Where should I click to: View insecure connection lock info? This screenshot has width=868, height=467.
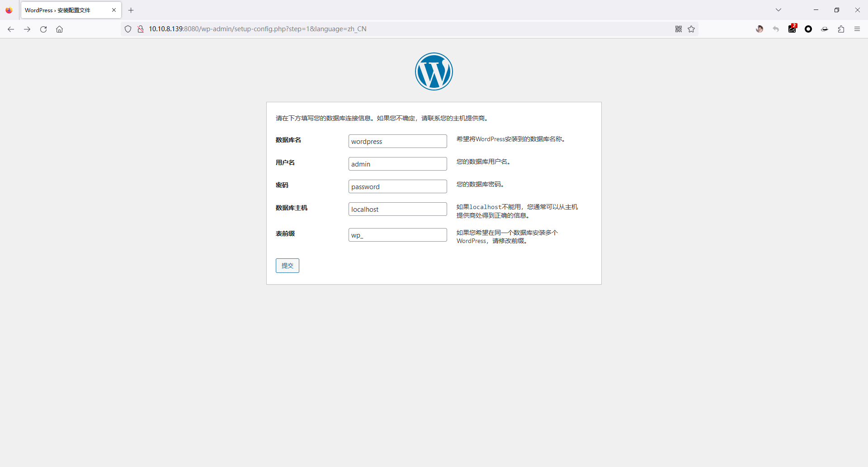[141, 29]
